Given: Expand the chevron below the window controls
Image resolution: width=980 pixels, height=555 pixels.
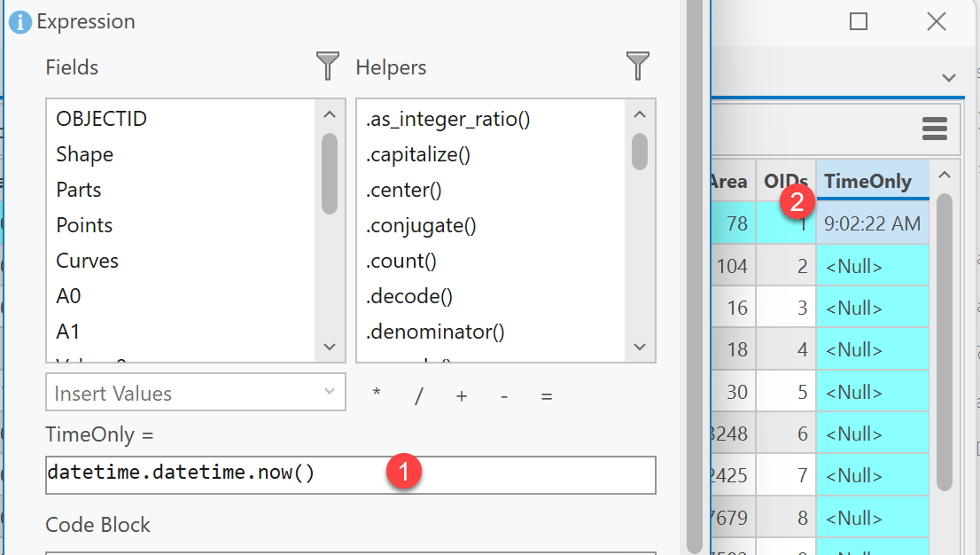Looking at the screenshot, I should pyautogui.click(x=949, y=78).
